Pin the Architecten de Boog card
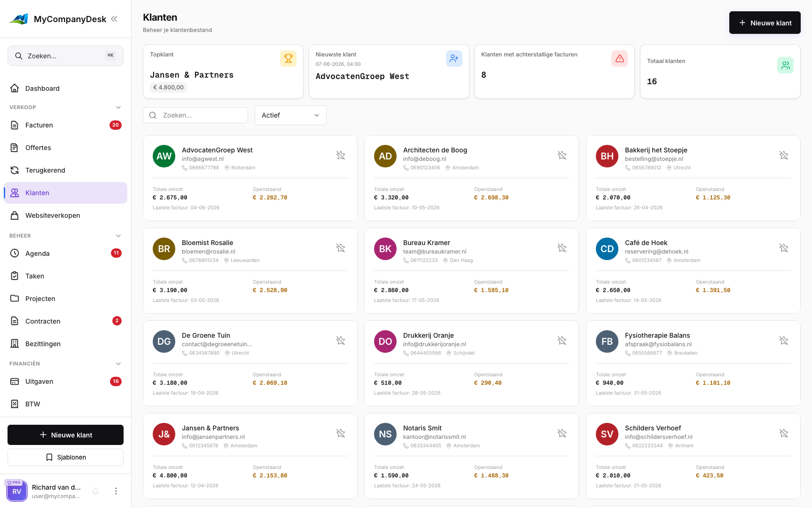The width and height of the screenshot is (812, 508). (562, 155)
